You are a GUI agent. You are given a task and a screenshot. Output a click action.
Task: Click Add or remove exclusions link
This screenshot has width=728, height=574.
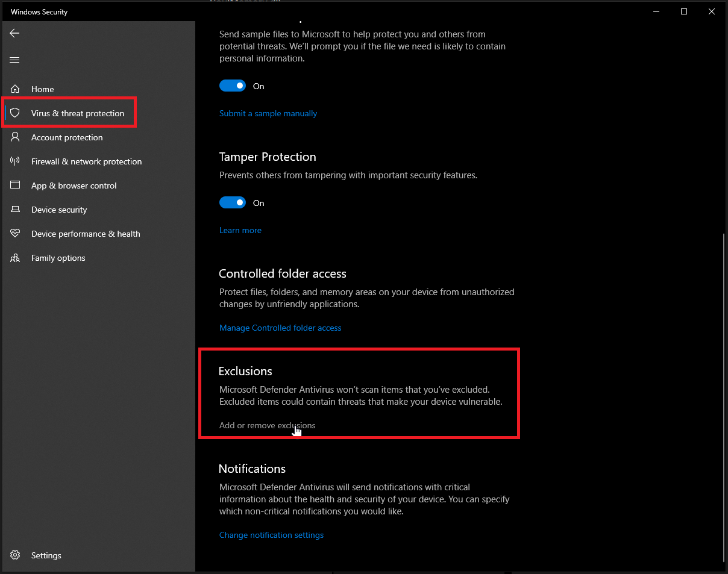(268, 425)
